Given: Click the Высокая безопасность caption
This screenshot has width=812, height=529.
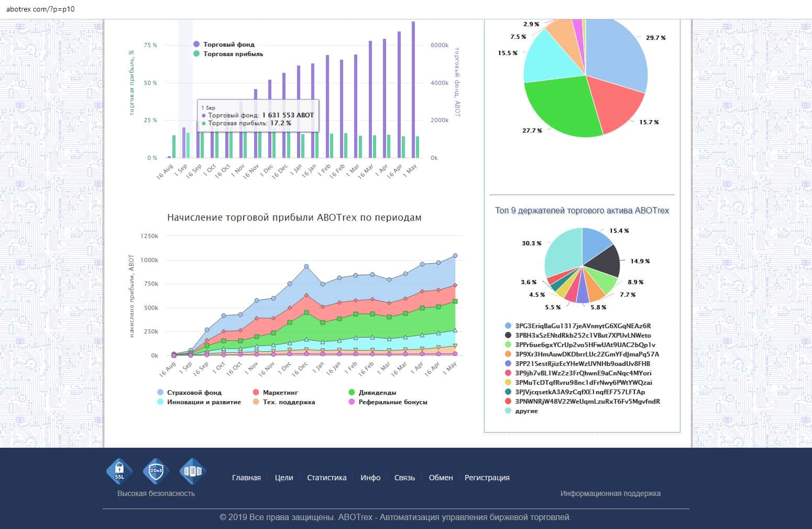Looking at the screenshot, I should click(x=156, y=493).
